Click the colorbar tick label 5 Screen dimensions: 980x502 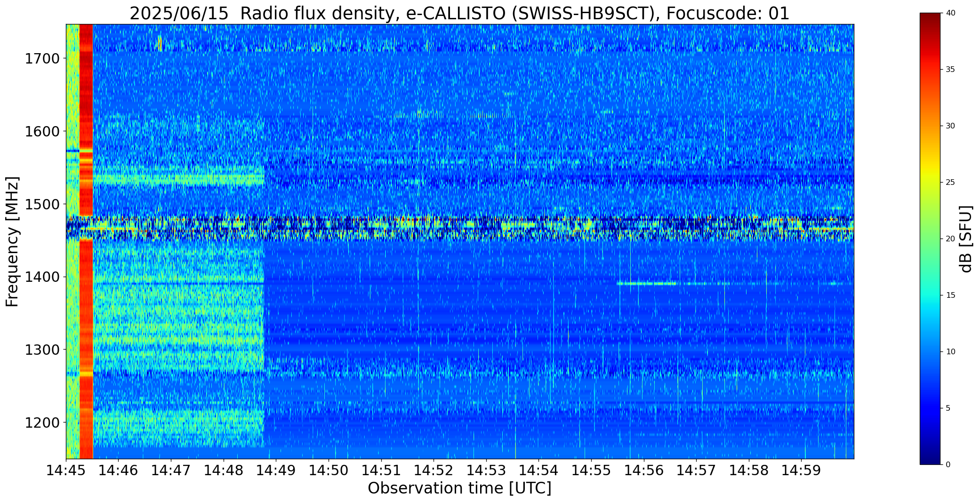pyautogui.click(x=948, y=408)
